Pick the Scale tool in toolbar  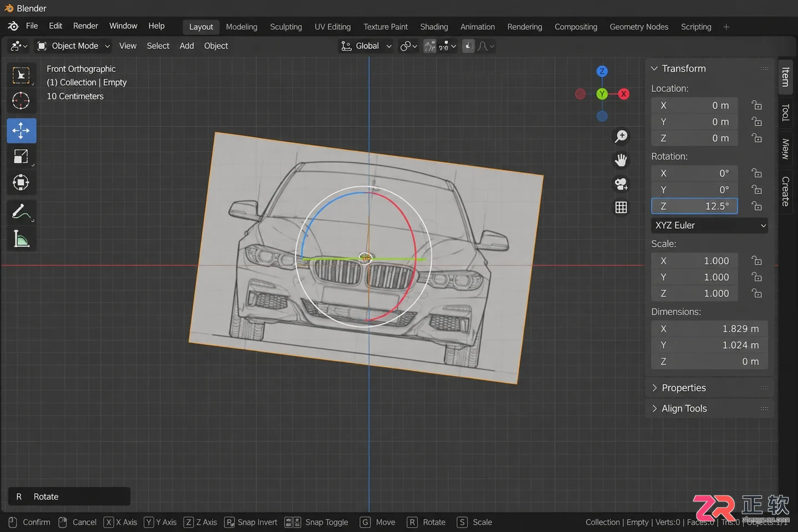[21, 157]
